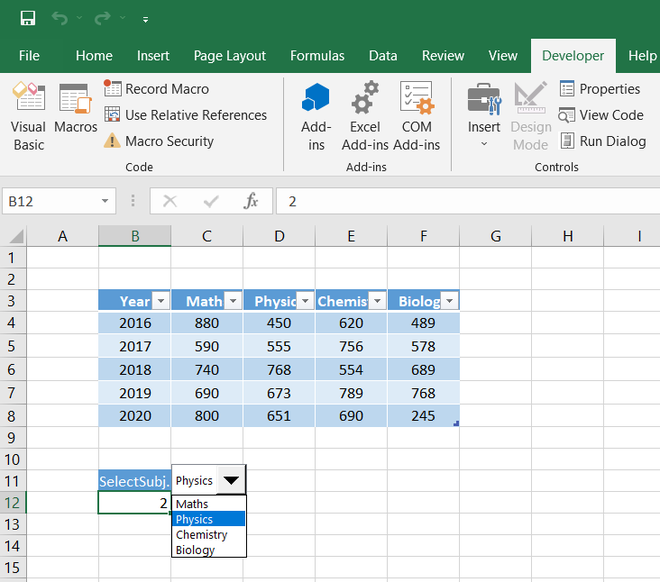Open the Add-ins dialog
This screenshot has width=660, height=582.
tap(316, 117)
